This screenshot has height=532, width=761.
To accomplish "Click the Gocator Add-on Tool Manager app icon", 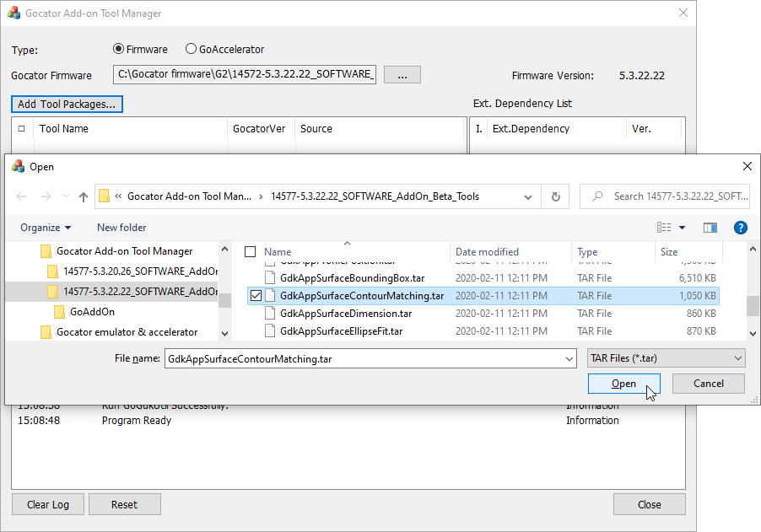I will [14, 13].
